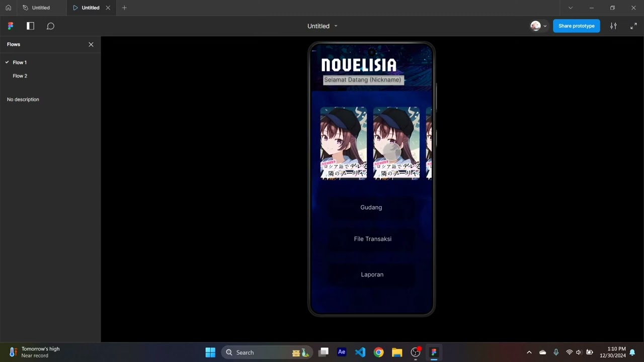Close the active Untitled prototype tab
Viewport: 644px width, 362px height.
pyautogui.click(x=108, y=8)
